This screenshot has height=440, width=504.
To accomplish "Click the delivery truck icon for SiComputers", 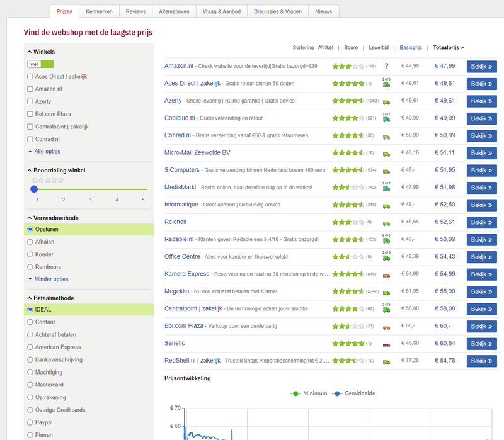I will [386, 172].
